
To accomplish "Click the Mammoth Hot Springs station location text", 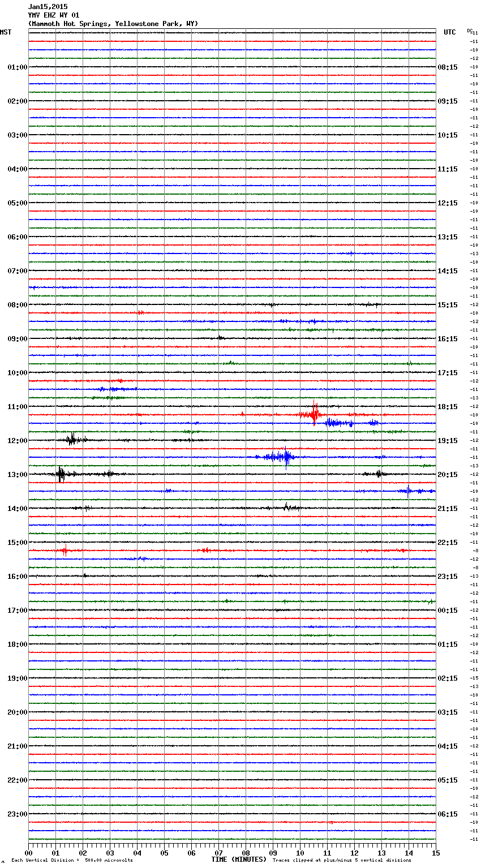I will (113, 24).
